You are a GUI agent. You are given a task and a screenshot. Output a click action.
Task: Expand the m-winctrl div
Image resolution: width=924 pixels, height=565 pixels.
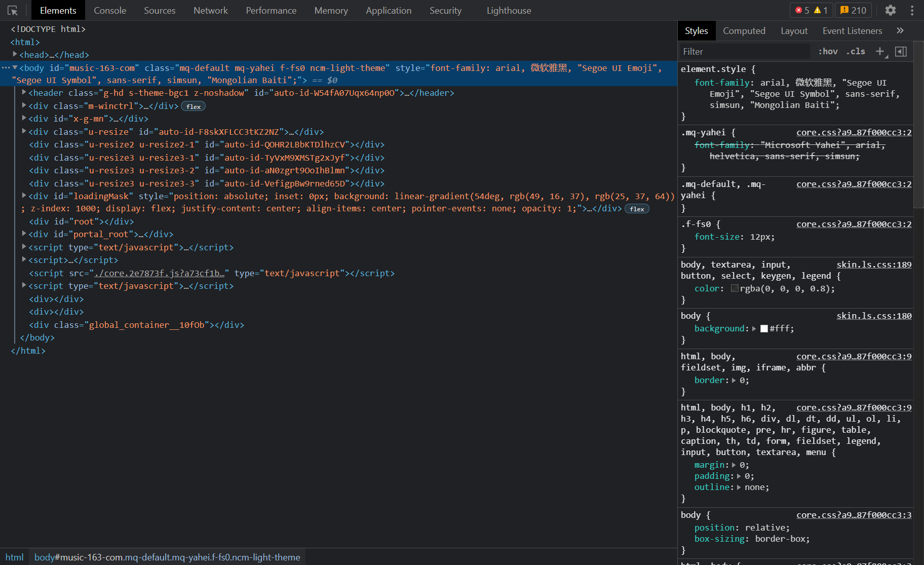[24, 105]
